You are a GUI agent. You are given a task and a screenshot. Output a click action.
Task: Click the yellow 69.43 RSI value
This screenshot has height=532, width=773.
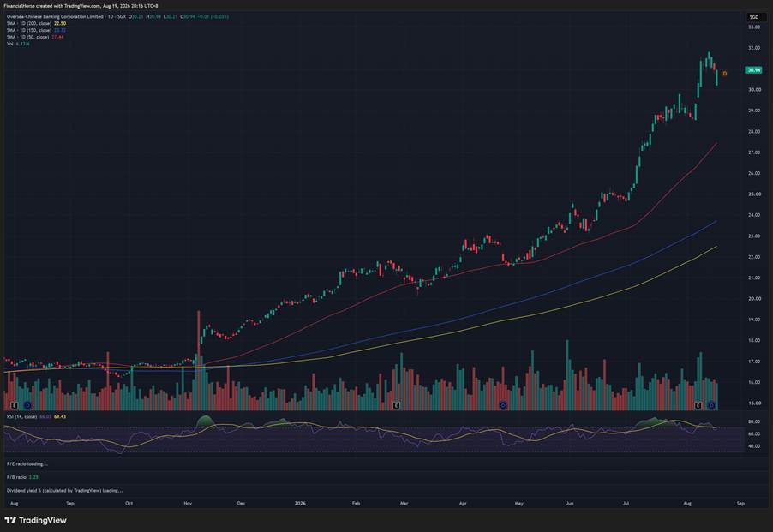tap(60, 416)
